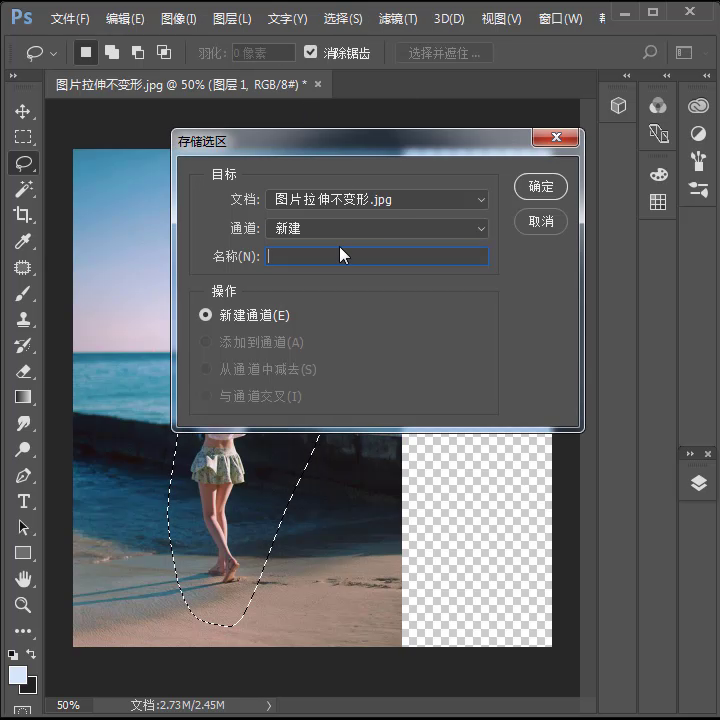Viewport: 720px width, 720px height.
Task: Open the Layers panel icon
Action: point(697,484)
